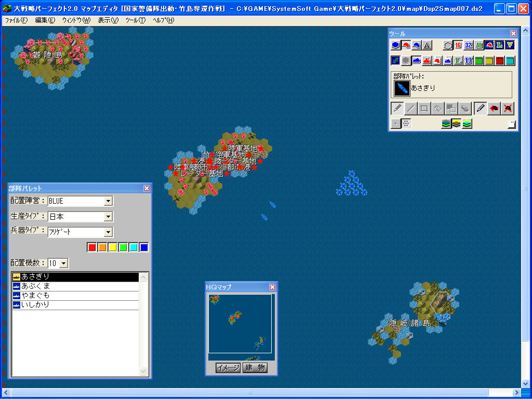Viewport: 532px width, 399px height.
Task: Select the line draw tool
Action: tap(410, 109)
